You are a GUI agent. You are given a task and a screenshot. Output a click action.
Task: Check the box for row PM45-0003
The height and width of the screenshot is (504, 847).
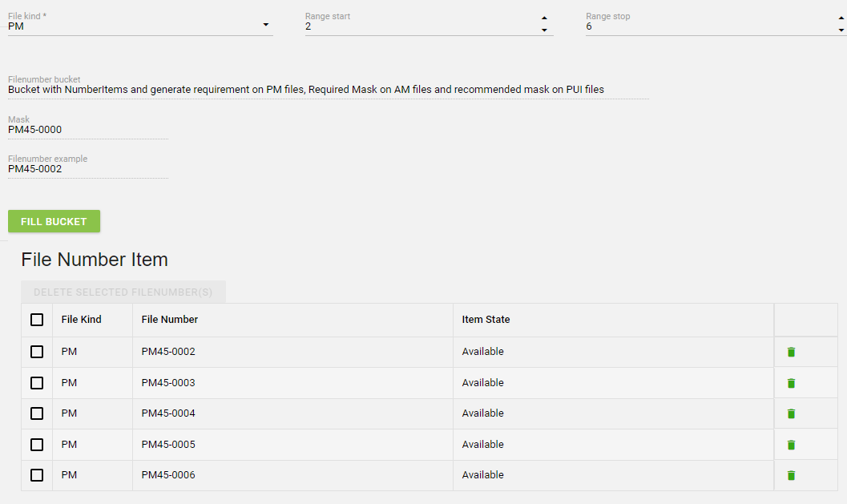click(x=37, y=383)
